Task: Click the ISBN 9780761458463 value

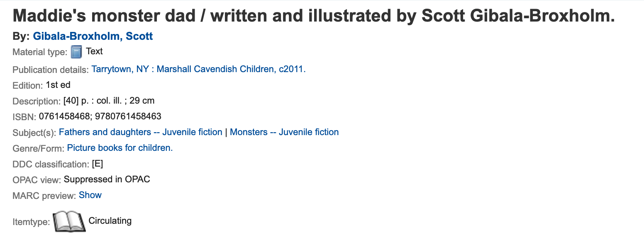Action: 128,116
